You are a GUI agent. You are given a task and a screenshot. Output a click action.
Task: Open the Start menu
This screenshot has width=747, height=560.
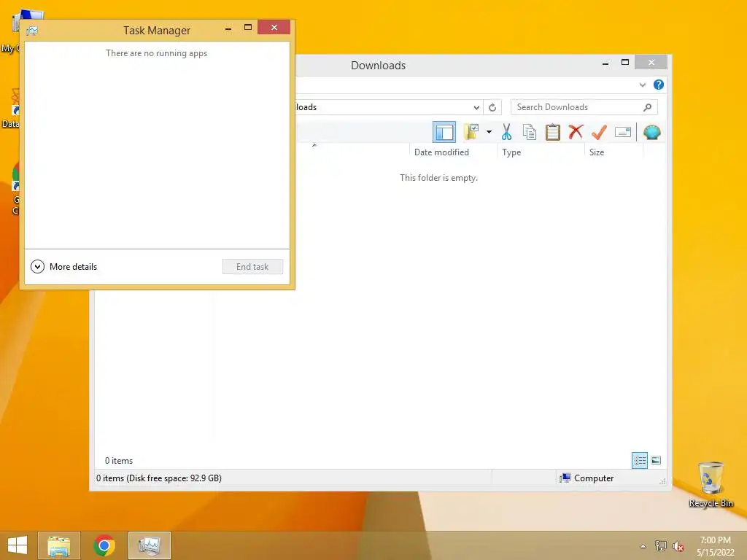[x=18, y=545]
